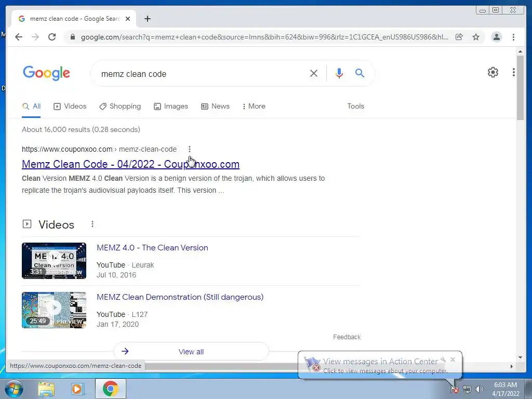Open MEMZ 4.0 - The Clean Version video

152,248
